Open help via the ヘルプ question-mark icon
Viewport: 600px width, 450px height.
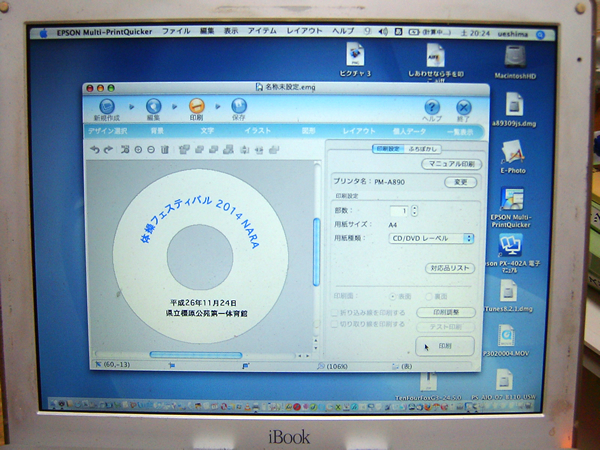pyautogui.click(x=432, y=107)
